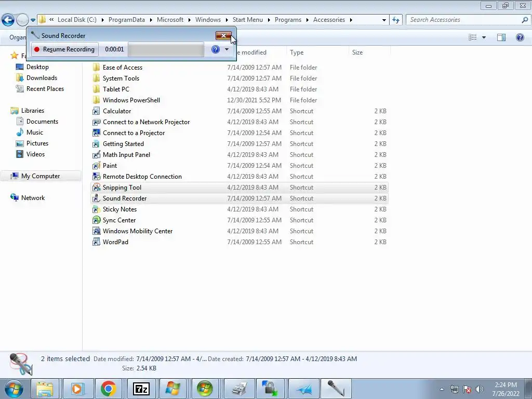This screenshot has width=532, height=399.
Task: Open Explorer help icon in toolbar
Action: tap(520, 37)
